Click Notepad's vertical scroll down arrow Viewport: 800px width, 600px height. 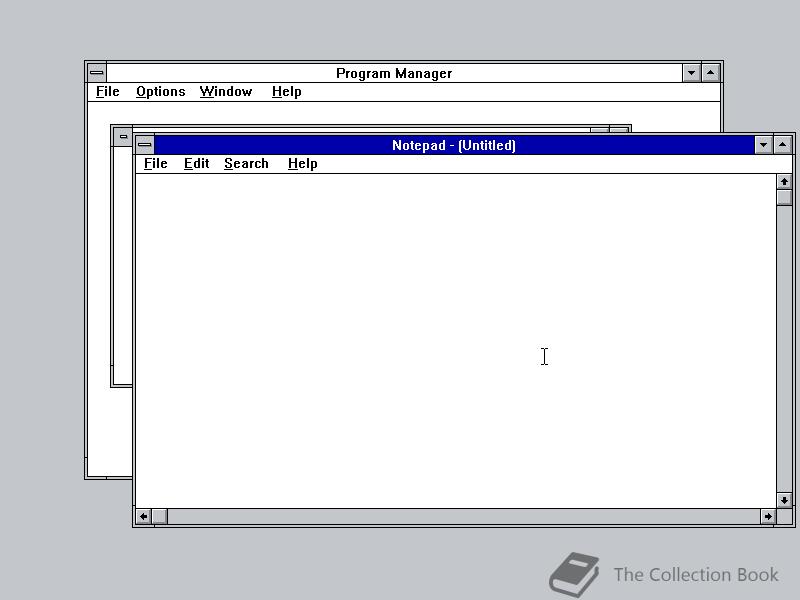click(784, 500)
